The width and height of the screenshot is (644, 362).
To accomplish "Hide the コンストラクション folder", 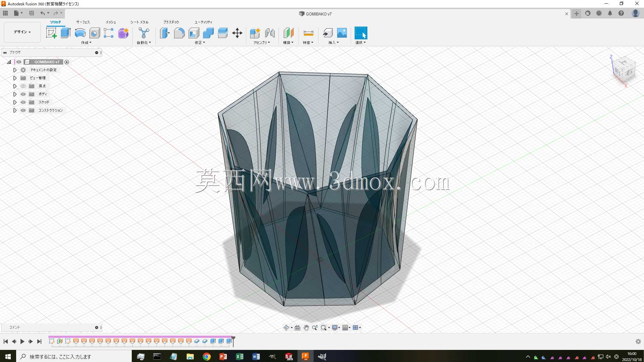I will coord(23,110).
